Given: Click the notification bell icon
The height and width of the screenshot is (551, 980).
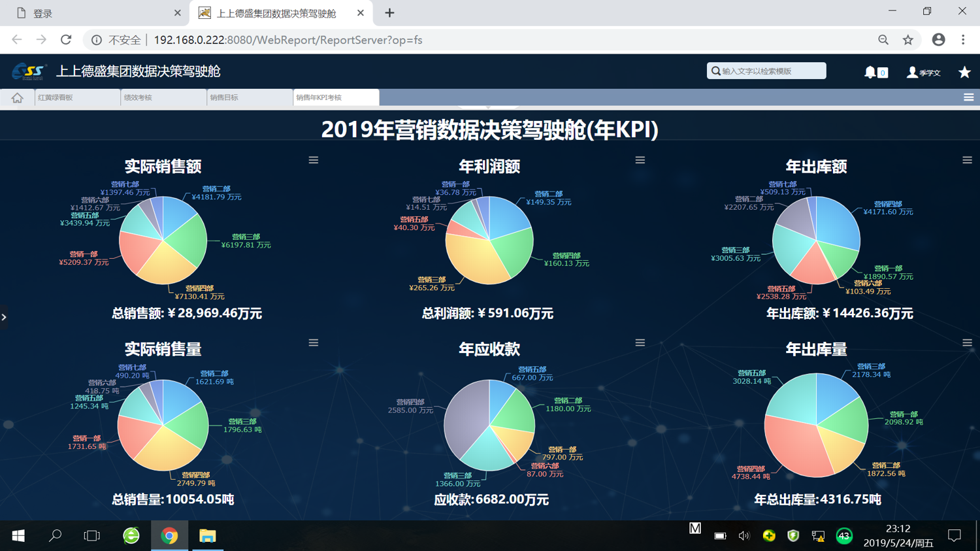Looking at the screenshot, I should tap(870, 72).
